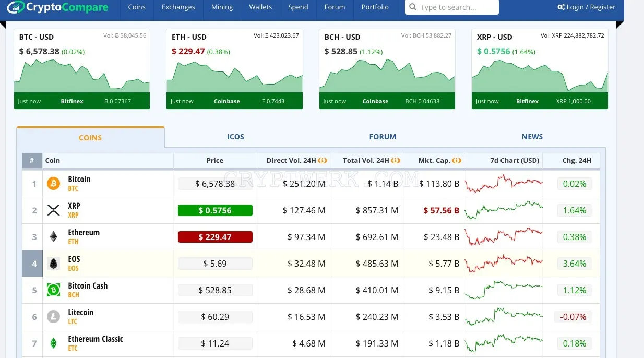The height and width of the screenshot is (358, 644).
Task: Open the Litecoin coin logo
Action: [53, 317]
